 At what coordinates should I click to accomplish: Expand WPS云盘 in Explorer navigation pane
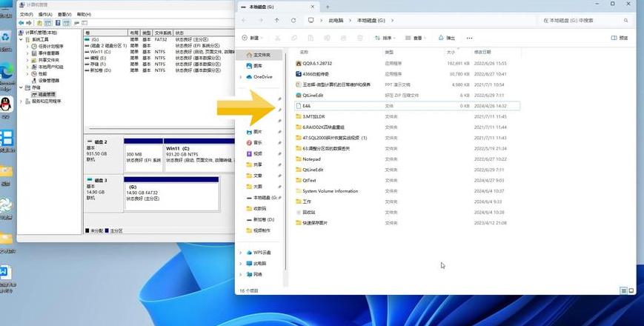[x=241, y=253]
